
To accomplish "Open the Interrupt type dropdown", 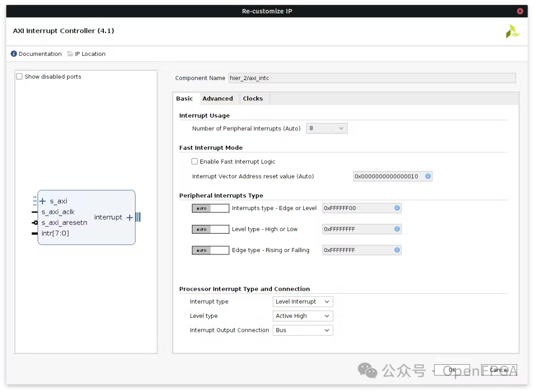I will pyautogui.click(x=303, y=302).
